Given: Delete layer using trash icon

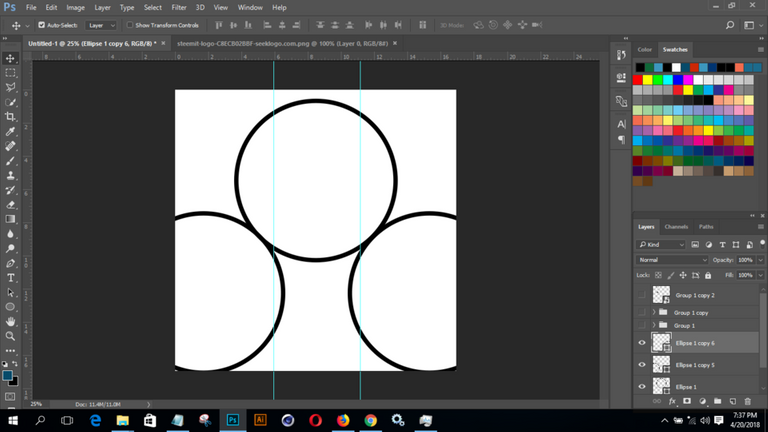Looking at the screenshot, I should (747, 402).
